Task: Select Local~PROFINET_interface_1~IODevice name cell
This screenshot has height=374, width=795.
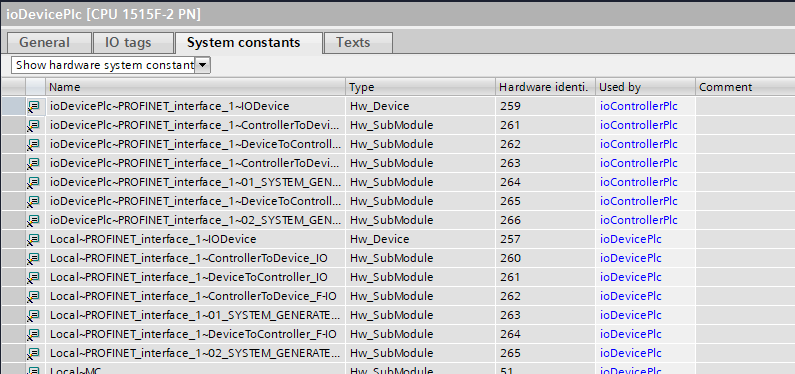Action: coord(196,239)
